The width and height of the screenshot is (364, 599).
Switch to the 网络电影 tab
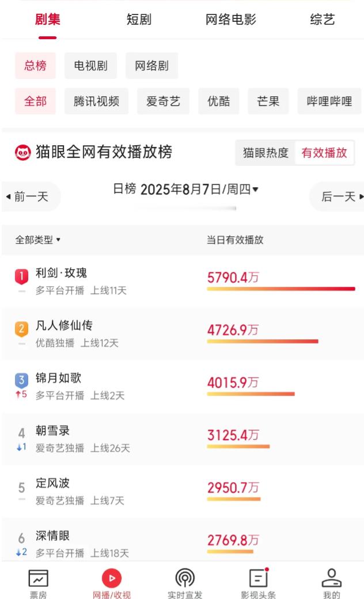[x=231, y=19]
